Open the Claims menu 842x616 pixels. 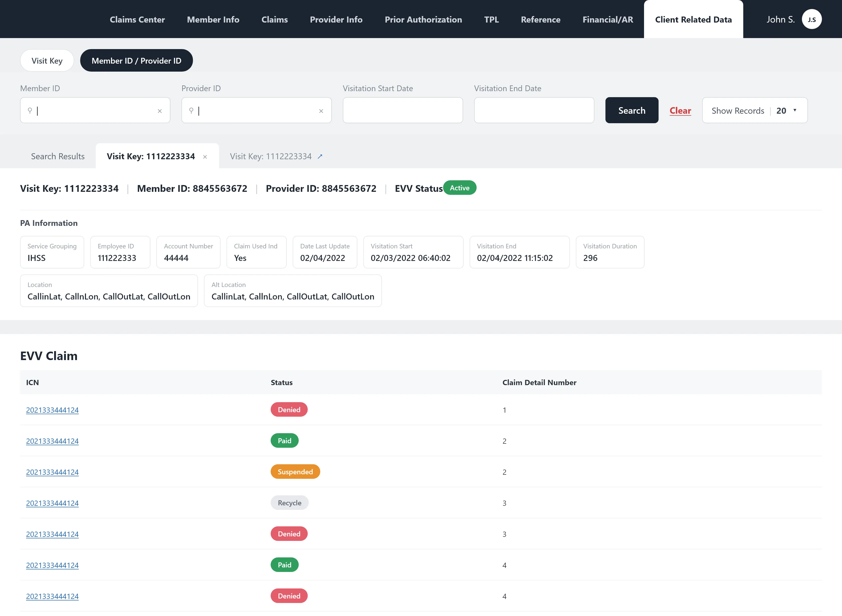coord(275,19)
